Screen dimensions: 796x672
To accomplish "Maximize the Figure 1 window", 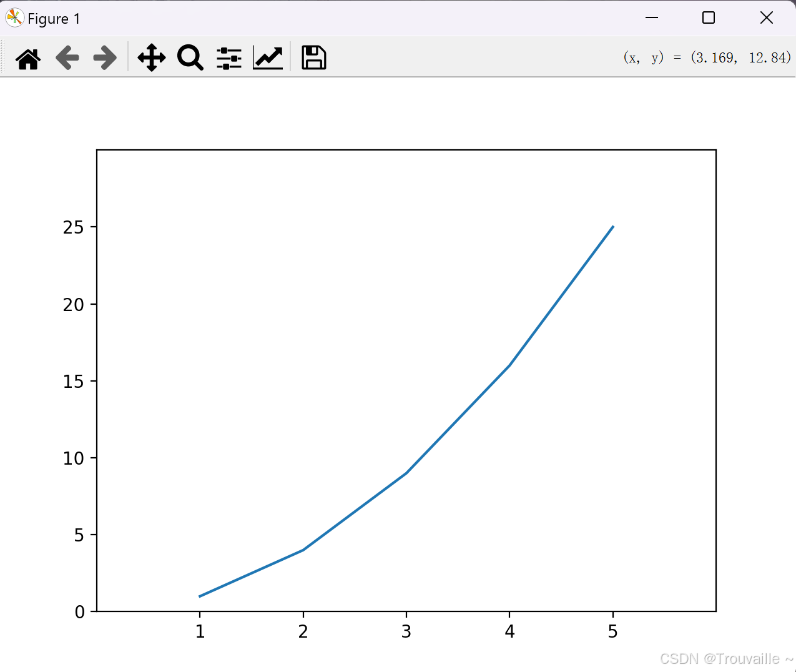I will pyautogui.click(x=709, y=17).
